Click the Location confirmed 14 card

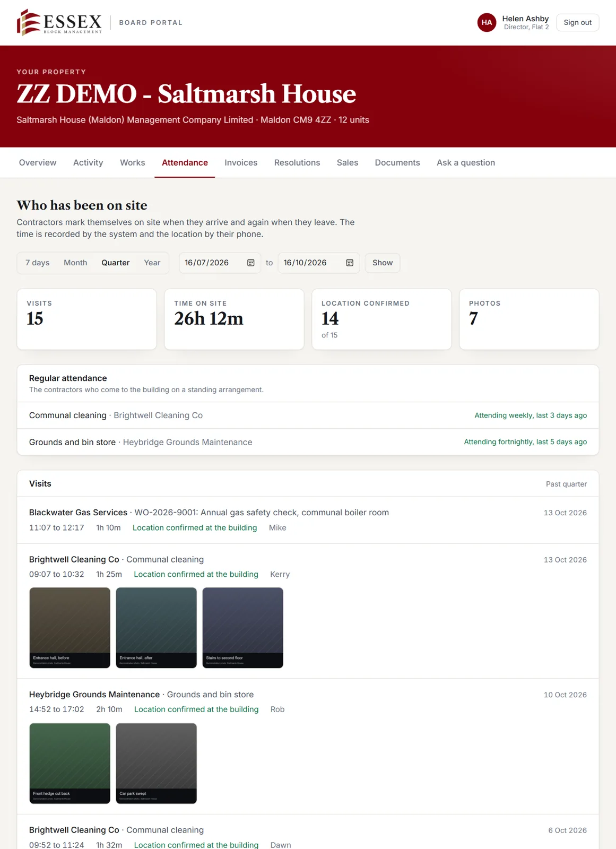(x=381, y=319)
